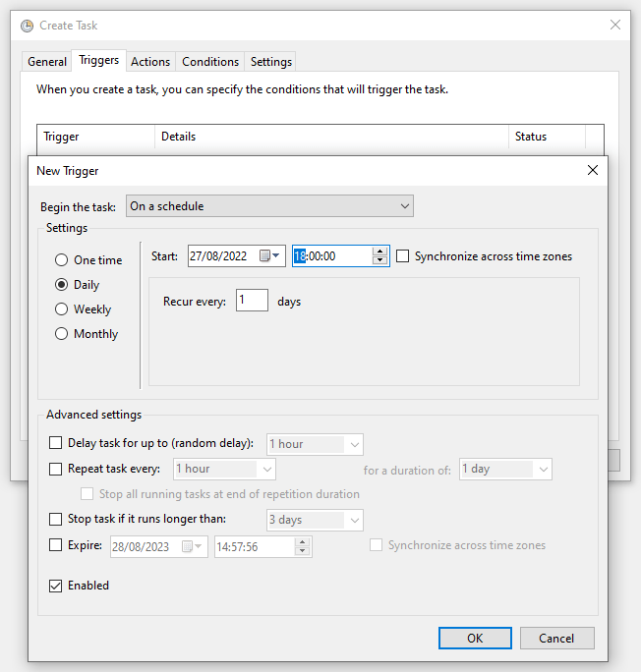Click the Details column header
This screenshot has width=641, height=672.
click(331, 137)
